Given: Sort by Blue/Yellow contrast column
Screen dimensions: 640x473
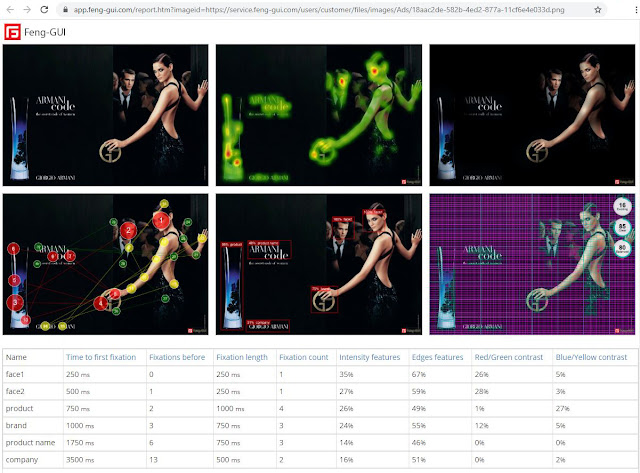Looking at the screenshot, I should pos(591,357).
